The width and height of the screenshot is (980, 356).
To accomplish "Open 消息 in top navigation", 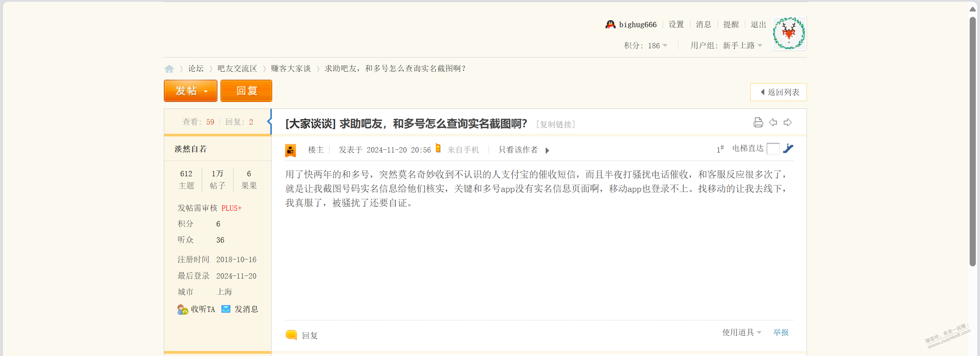I will pyautogui.click(x=704, y=25).
